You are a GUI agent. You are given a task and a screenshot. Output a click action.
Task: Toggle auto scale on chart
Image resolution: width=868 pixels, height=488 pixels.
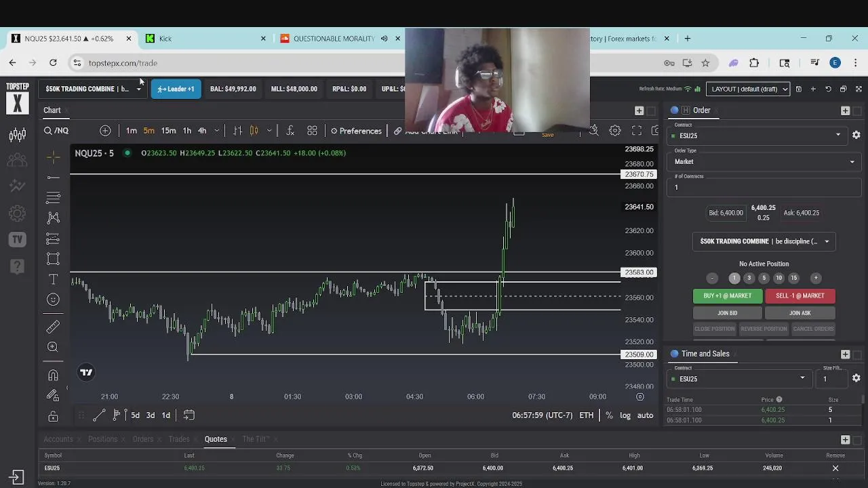[x=645, y=415]
